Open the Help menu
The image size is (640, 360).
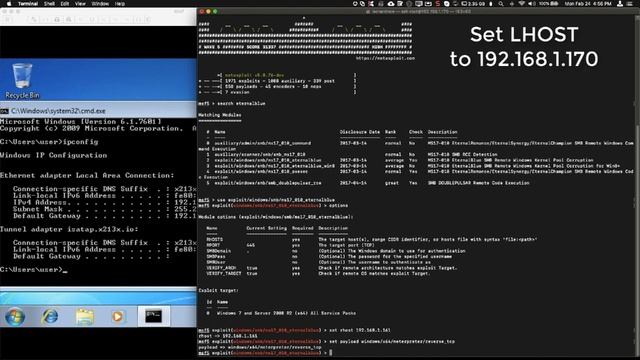(120, 4)
